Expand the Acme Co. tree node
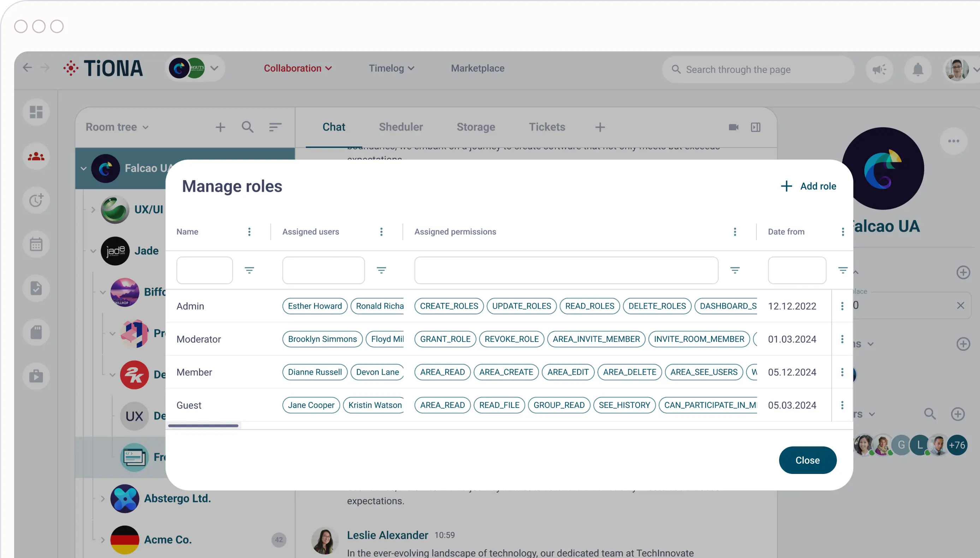 102,540
